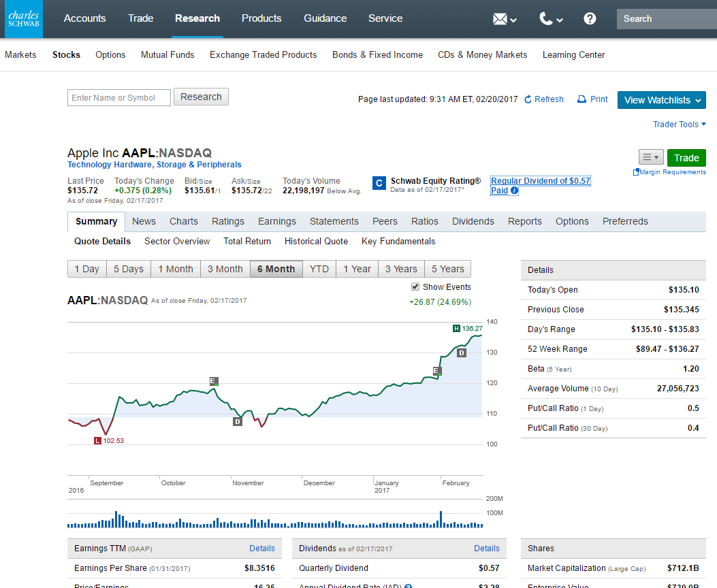This screenshot has width=717, height=588.
Task: Go to the Options section under Research
Action: (110, 55)
